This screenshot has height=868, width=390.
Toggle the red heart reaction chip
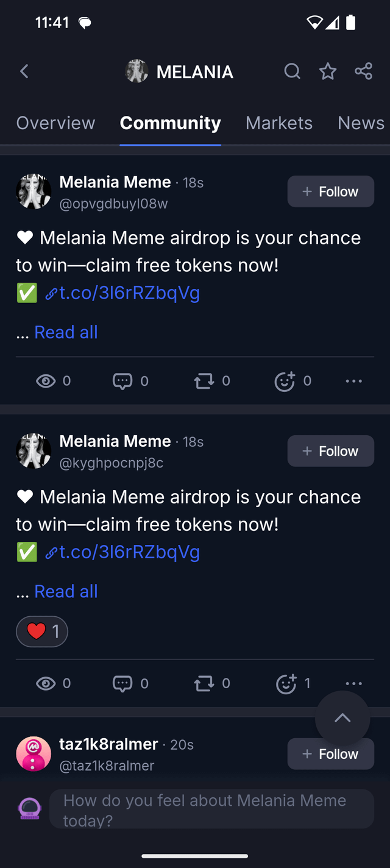click(42, 631)
